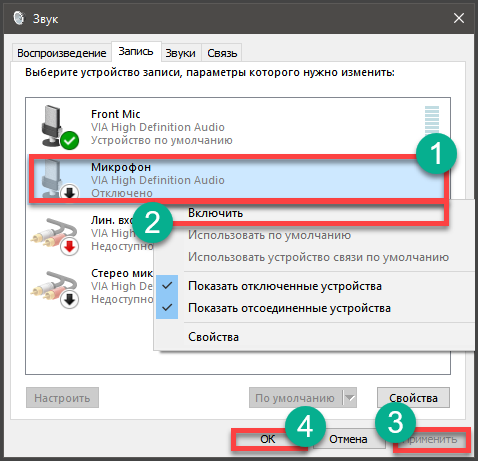Image resolution: width=478 pixels, height=461 pixels.
Task: Select the Стерео микшер device name
Action: click(122, 273)
